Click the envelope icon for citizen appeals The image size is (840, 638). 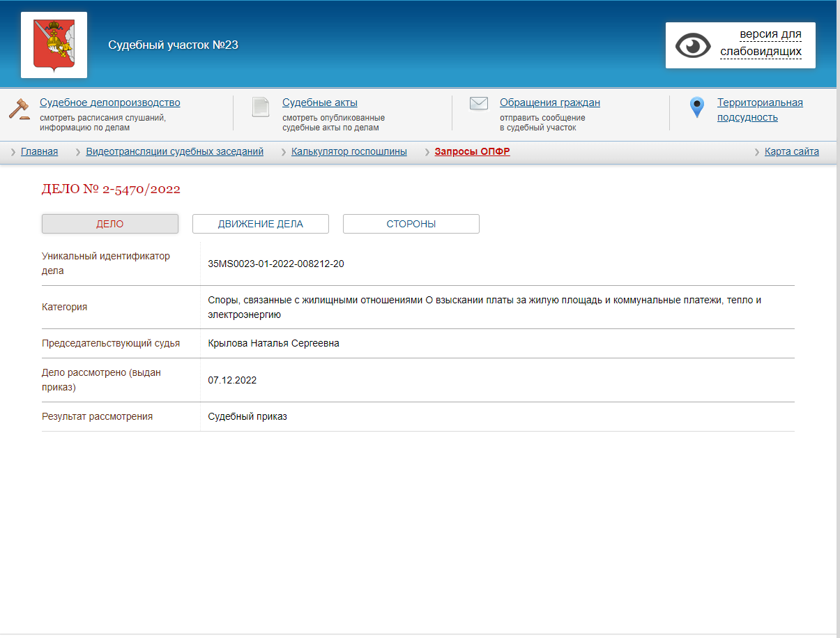[x=478, y=104]
